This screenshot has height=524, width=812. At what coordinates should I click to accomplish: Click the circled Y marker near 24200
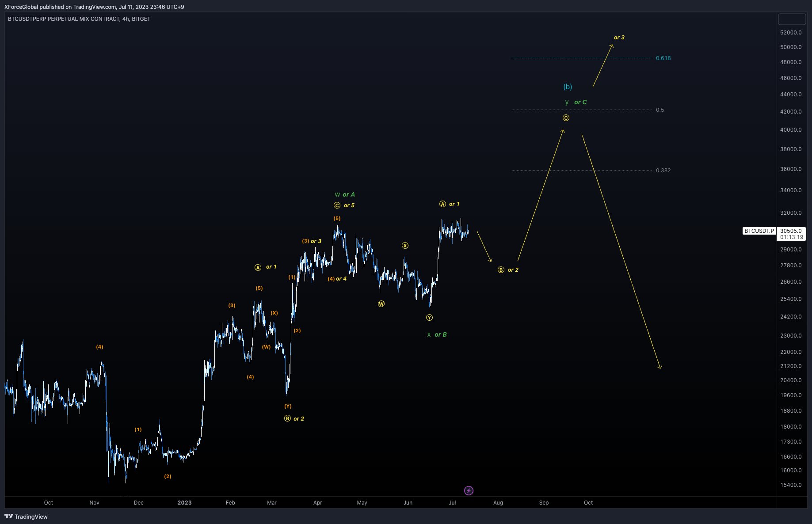click(429, 317)
